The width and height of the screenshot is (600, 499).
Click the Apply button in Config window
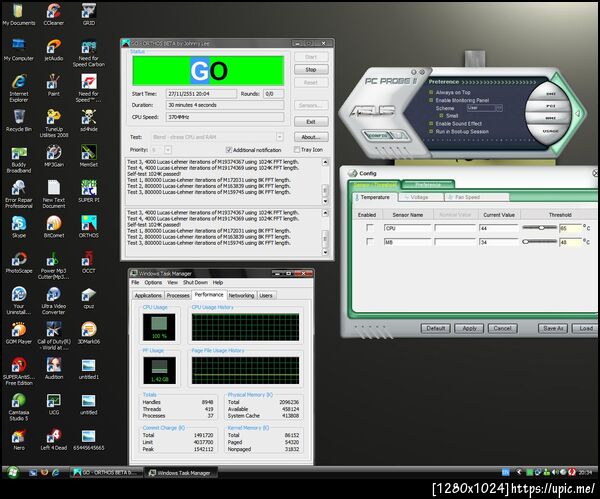click(x=467, y=328)
